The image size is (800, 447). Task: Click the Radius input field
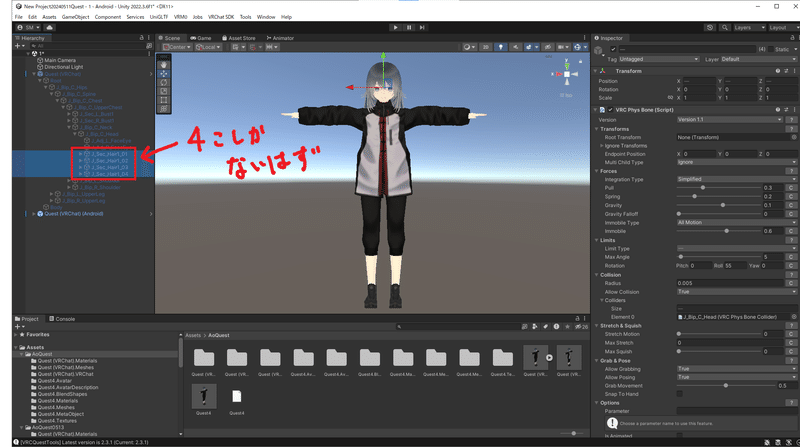tap(730, 283)
